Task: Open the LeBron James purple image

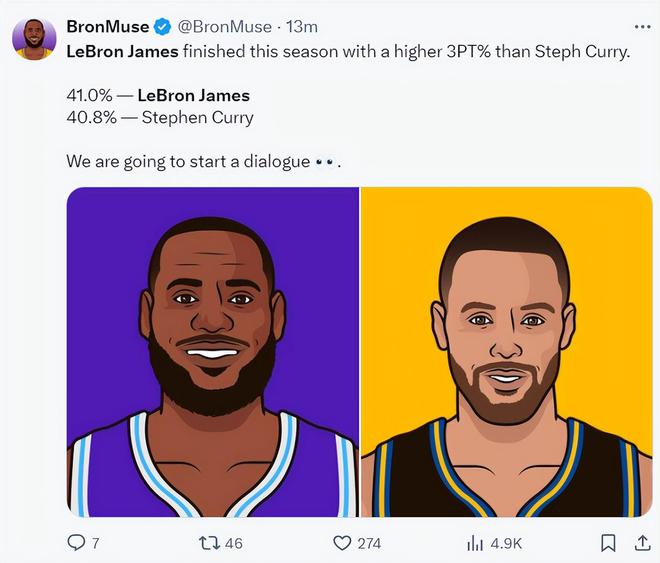Action: click(x=213, y=352)
